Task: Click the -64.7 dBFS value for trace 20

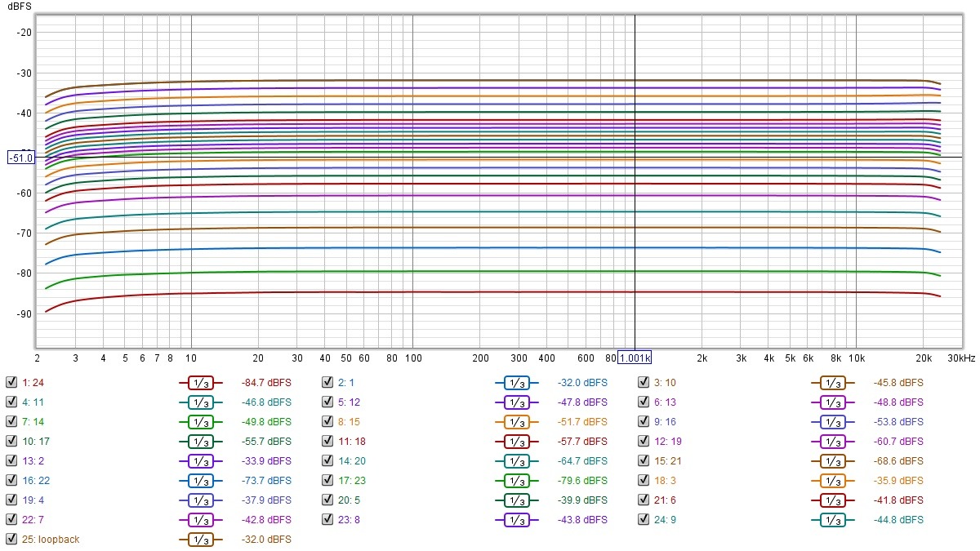Action: [582, 460]
